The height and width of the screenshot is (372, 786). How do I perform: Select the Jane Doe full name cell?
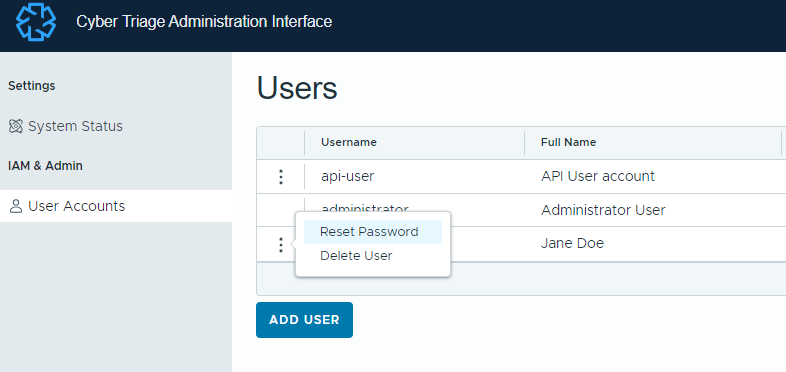point(572,244)
